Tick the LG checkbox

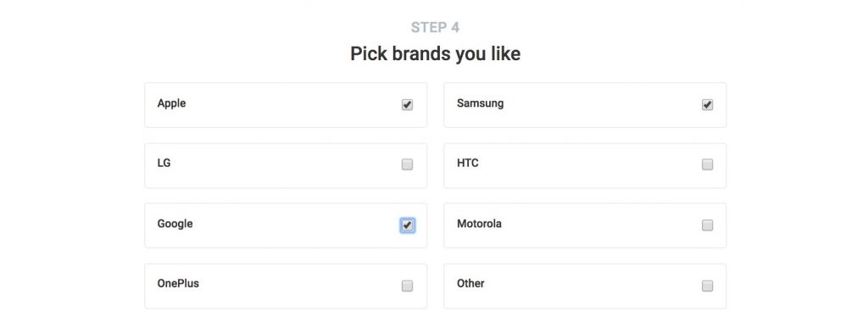click(407, 164)
